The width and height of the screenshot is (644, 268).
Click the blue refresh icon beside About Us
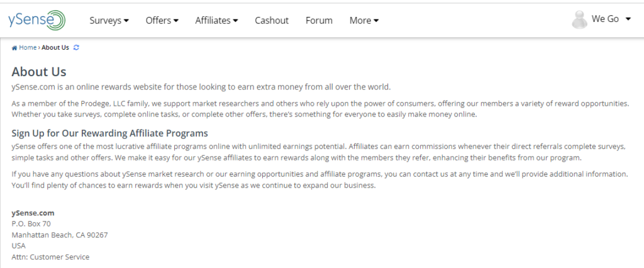pos(76,48)
